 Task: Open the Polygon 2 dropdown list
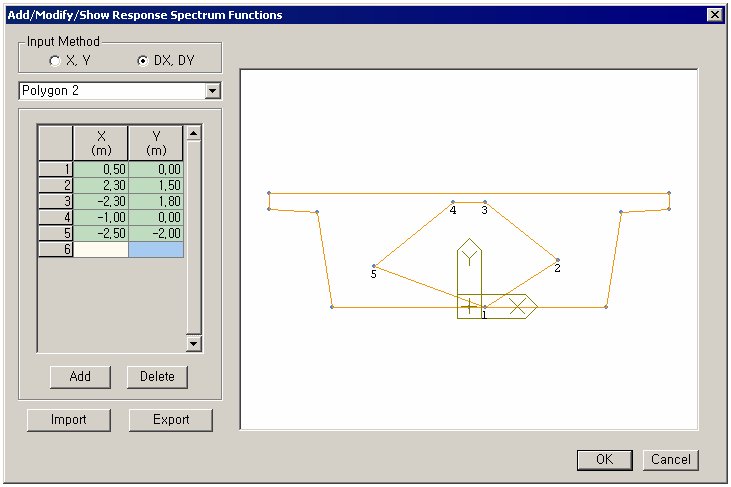click(x=211, y=91)
